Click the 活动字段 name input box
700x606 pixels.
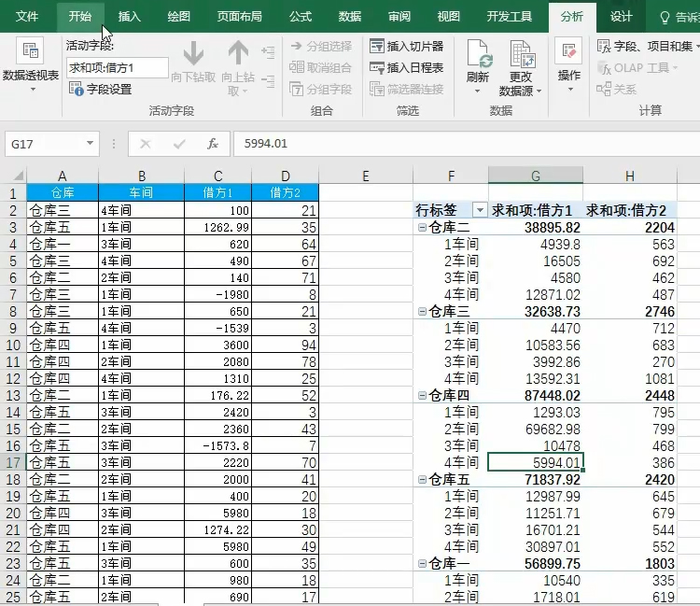(x=118, y=68)
